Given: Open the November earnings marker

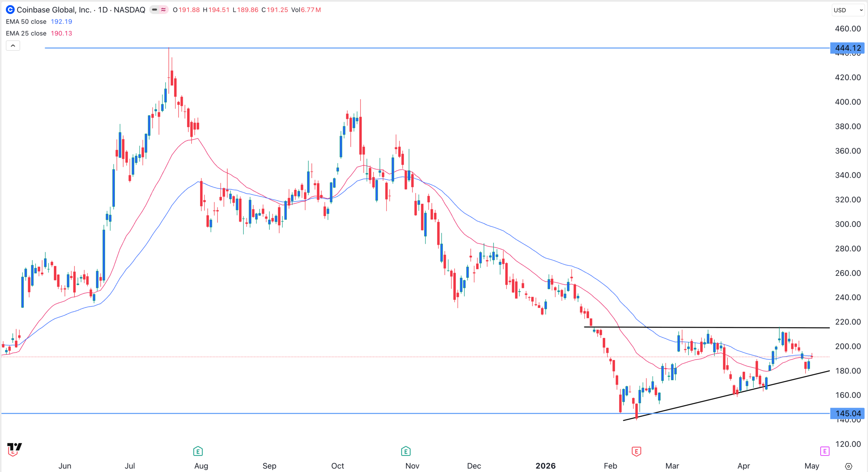Looking at the screenshot, I should (406, 451).
